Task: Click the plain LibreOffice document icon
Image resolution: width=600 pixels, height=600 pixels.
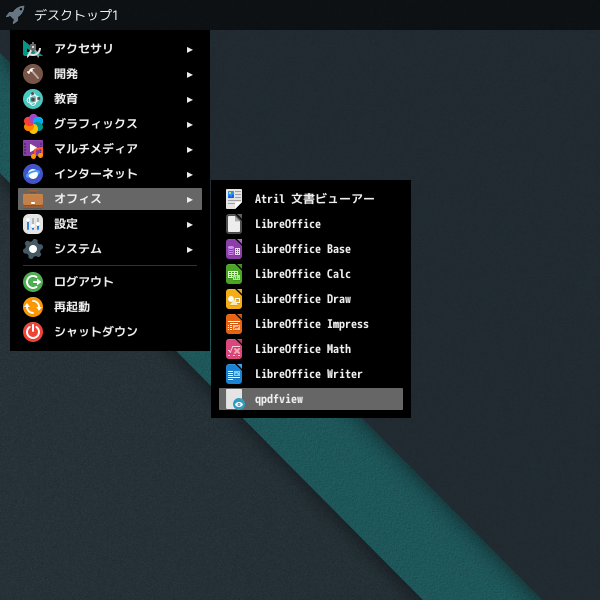Action: [x=234, y=224]
